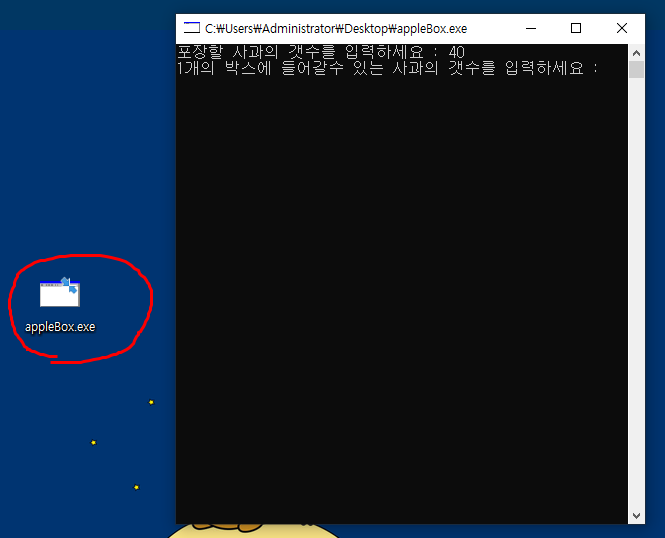Click the second console prompt line starting with 1개의 박스에
Screen dimensions: 665x538
coord(388,68)
